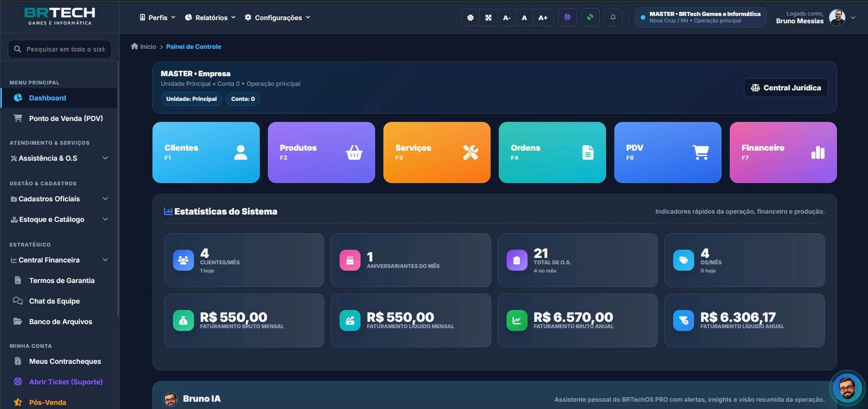Image resolution: width=868 pixels, height=409 pixels.
Task: Click the Clientes/Mês users icon
Action: coord(183,260)
